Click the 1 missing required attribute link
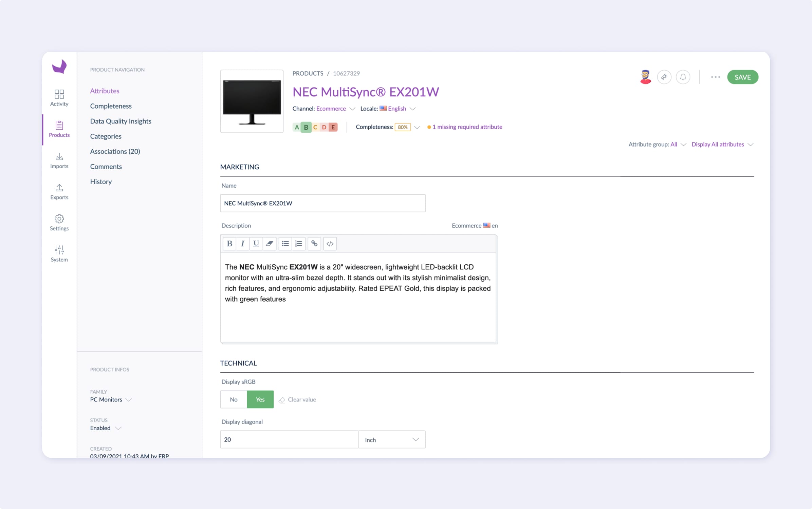 pos(467,127)
